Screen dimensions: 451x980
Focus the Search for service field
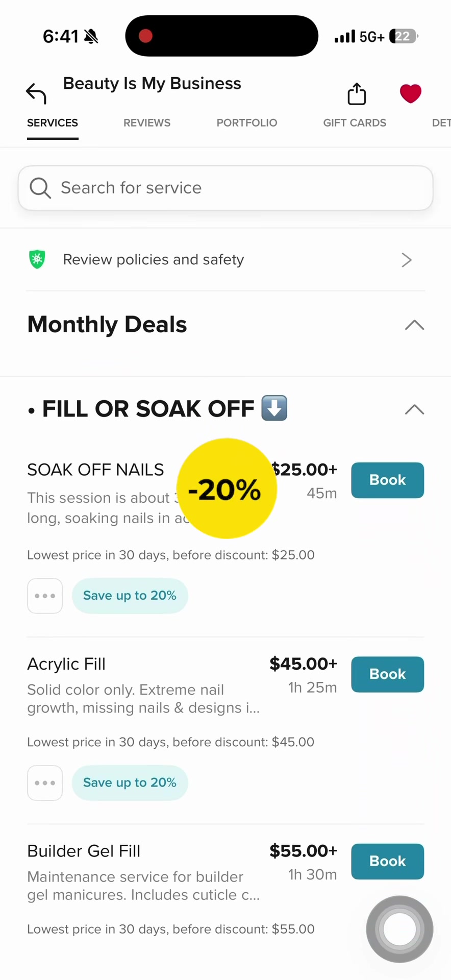coord(225,188)
